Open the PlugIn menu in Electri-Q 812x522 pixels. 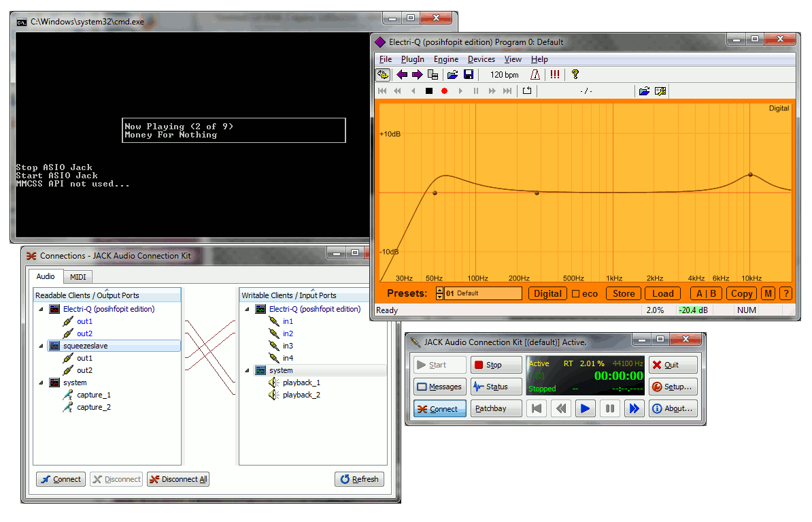(413, 59)
